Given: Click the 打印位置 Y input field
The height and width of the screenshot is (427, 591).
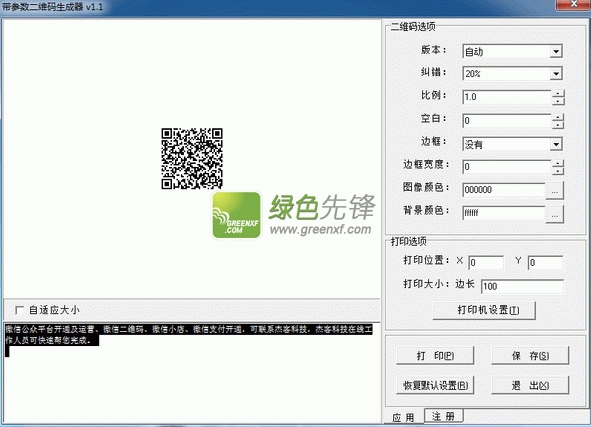Looking at the screenshot, I should 545,262.
